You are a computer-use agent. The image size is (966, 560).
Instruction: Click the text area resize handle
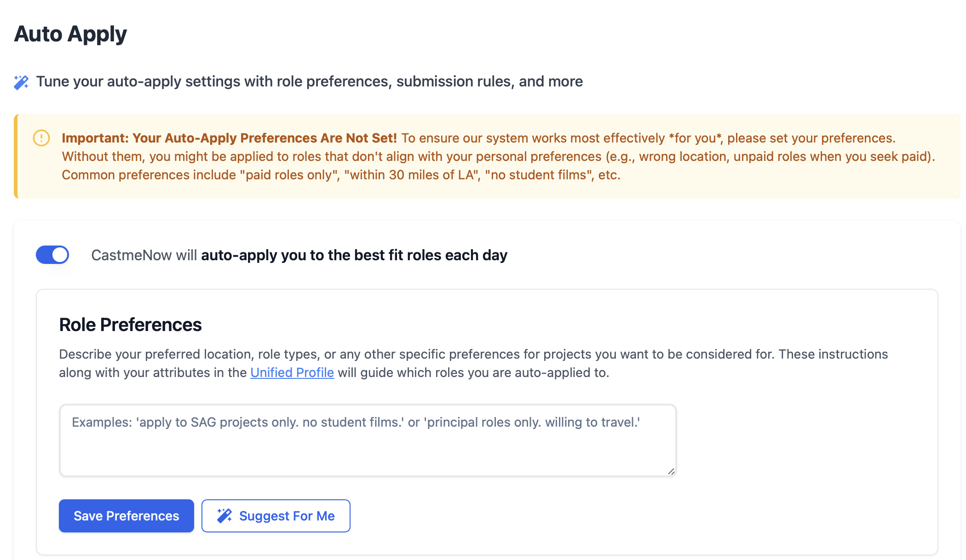pos(671,471)
